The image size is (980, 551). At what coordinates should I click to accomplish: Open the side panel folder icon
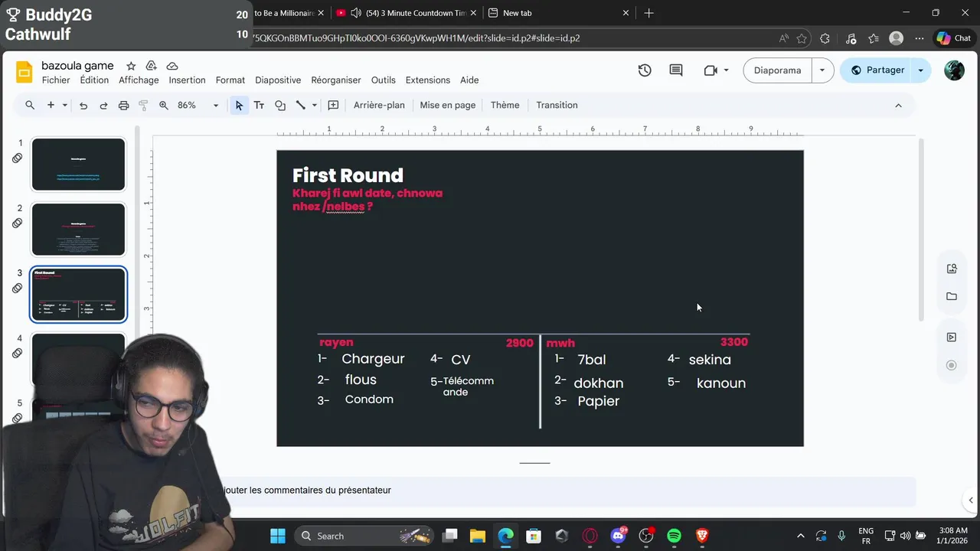pyautogui.click(x=952, y=296)
